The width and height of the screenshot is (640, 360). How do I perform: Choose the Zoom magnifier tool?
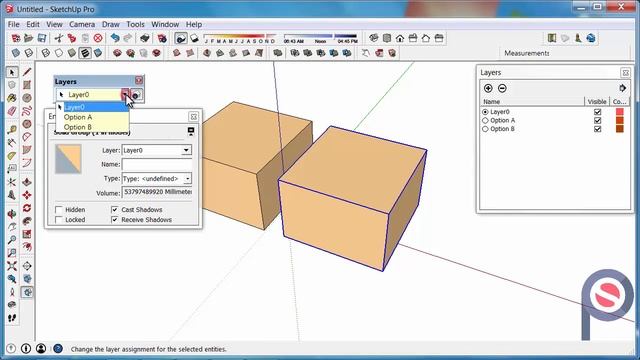tap(12, 240)
